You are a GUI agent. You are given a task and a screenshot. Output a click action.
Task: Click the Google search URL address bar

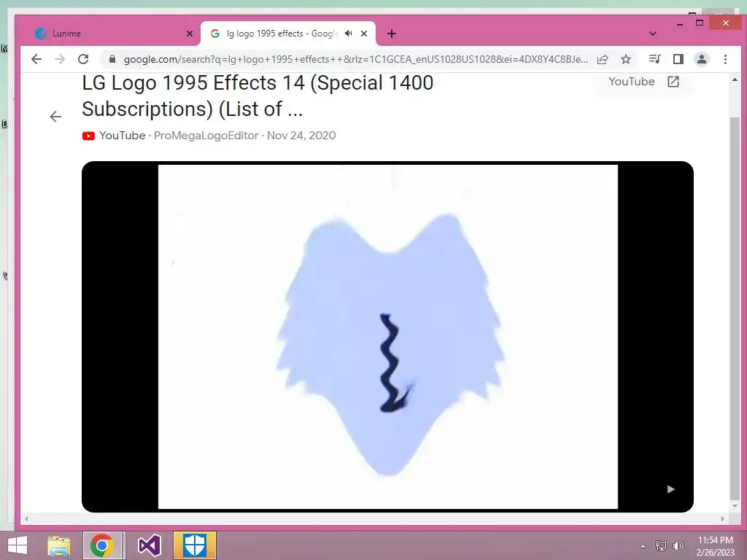point(355,59)
